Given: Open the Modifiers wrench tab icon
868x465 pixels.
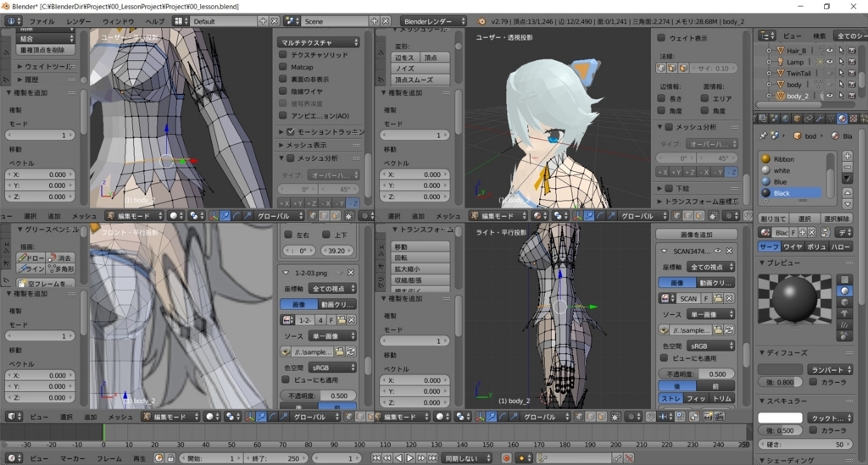Looking at the screenshot, I should [820, 119].
